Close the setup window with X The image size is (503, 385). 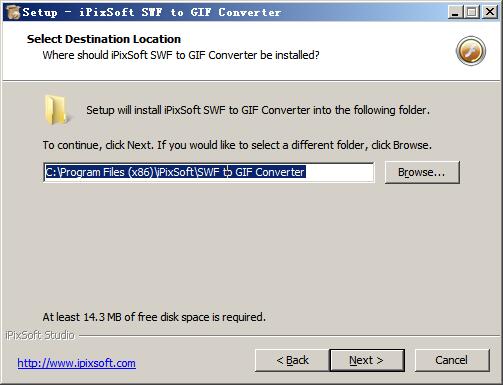pyautogui.click(x=490, y=12)
